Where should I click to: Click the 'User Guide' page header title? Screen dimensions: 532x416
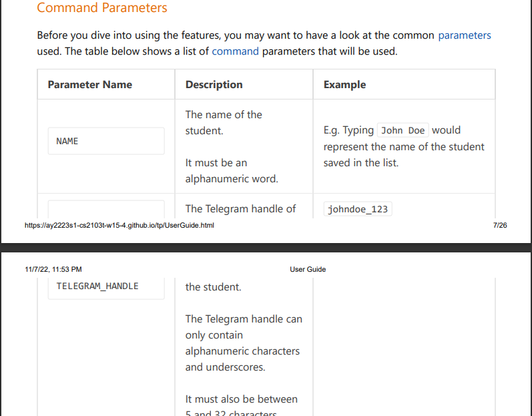pyautogui.click(x=308, y=269)
